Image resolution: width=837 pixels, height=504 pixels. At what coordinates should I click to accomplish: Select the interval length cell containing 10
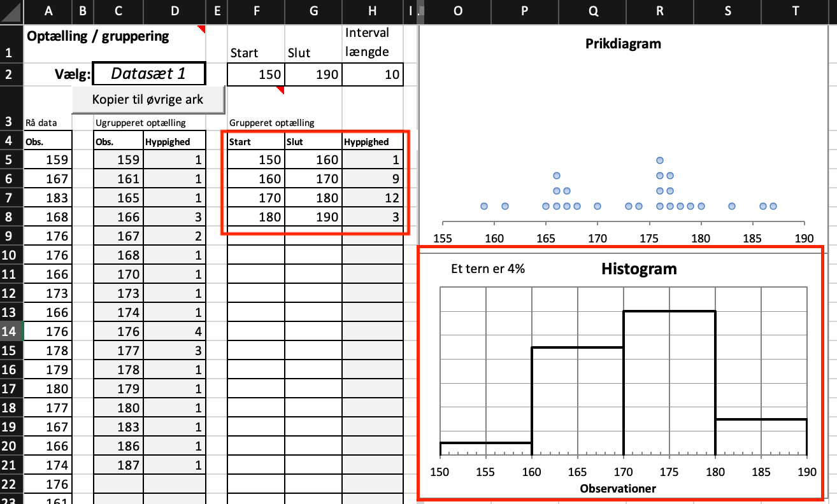(373, 74)
